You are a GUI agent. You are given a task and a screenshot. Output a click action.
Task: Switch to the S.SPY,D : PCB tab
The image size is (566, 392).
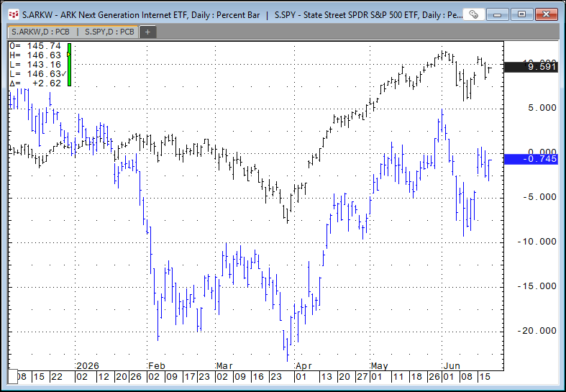(x=109, y=32)
